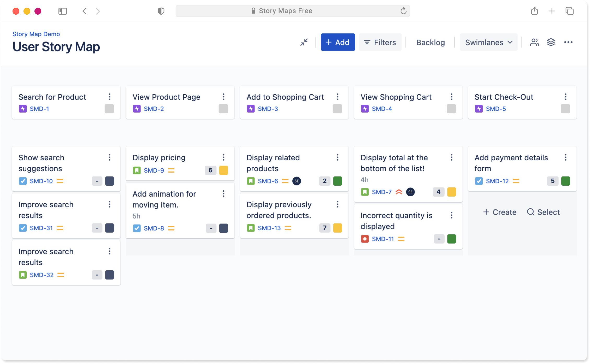Reload the page with refresh icon
The width and height of the screenshot is (590, 364).
403,11
